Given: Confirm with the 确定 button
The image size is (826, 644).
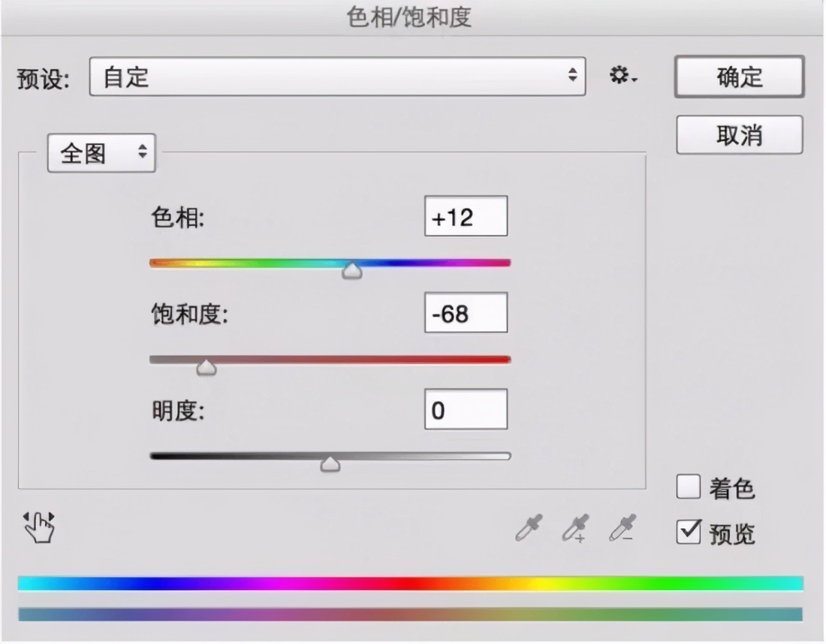Looking at the screenshot, I should [739, 77].
